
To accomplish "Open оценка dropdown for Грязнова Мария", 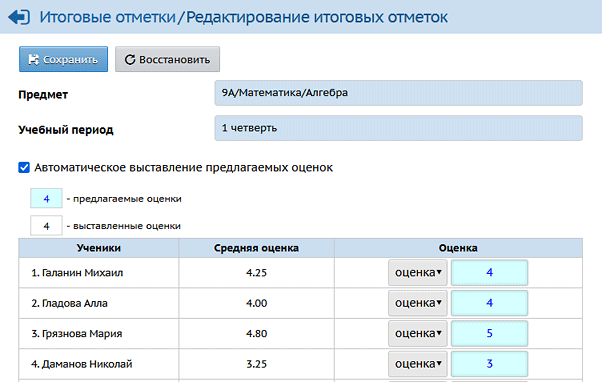I will [x=418, y=333].
